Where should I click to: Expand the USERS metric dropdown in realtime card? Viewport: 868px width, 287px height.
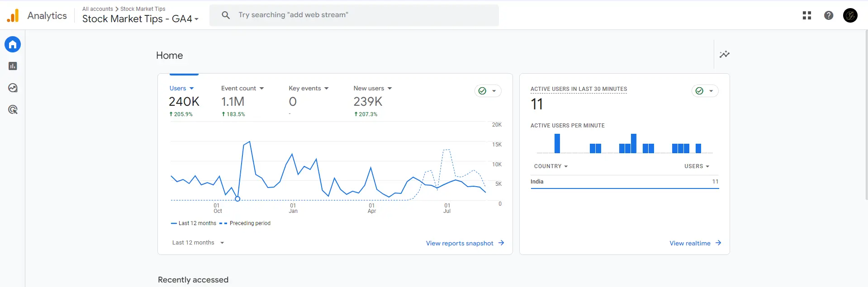pos(697,166)
